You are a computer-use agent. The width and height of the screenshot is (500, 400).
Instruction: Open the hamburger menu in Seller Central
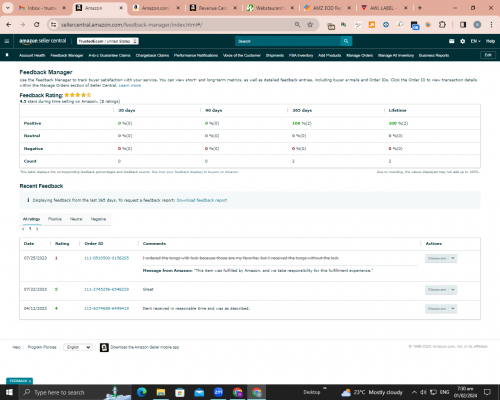coord(7,41)
